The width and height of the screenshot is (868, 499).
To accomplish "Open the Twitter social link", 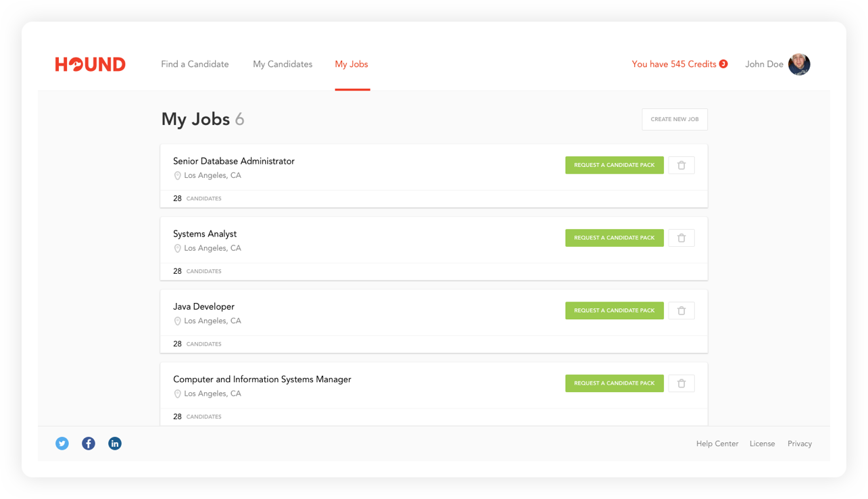I will [x=62, y=444].
